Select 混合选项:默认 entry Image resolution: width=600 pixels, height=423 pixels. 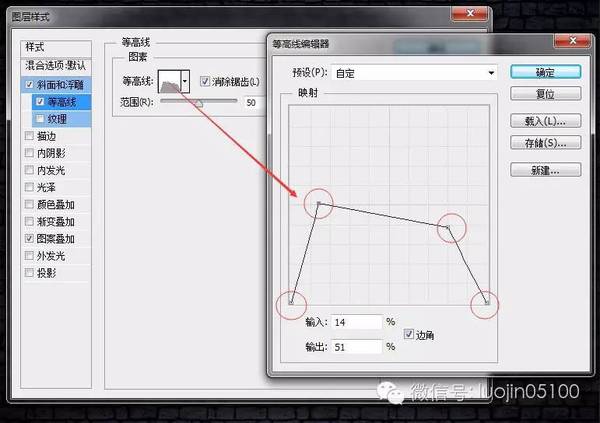coord(56,66)
